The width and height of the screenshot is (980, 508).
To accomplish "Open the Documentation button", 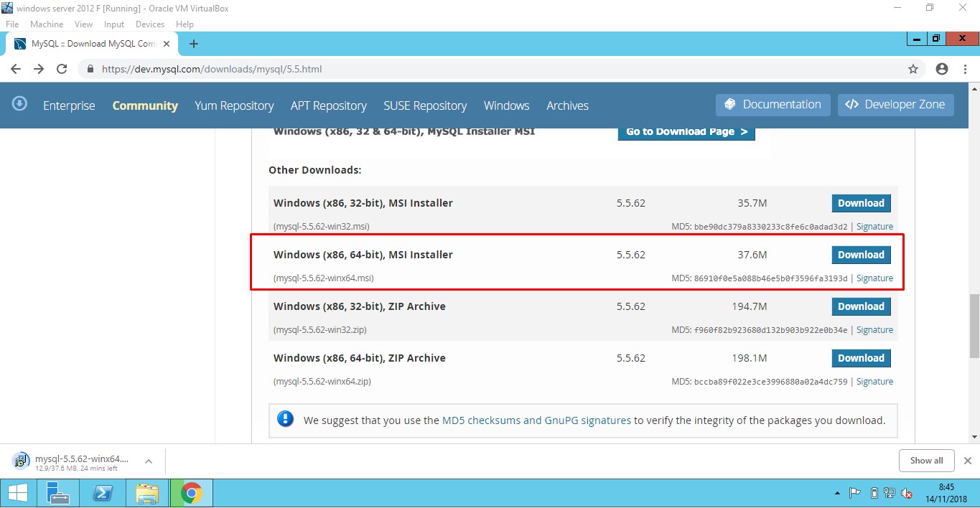I will [773, 105].
